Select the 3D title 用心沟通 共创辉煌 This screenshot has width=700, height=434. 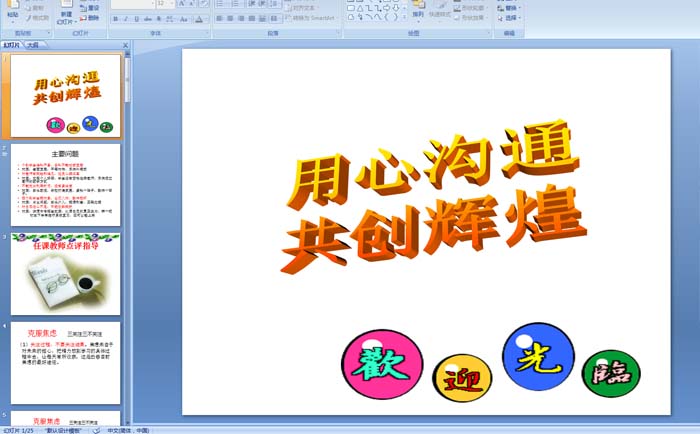click(x=433, y=196)
